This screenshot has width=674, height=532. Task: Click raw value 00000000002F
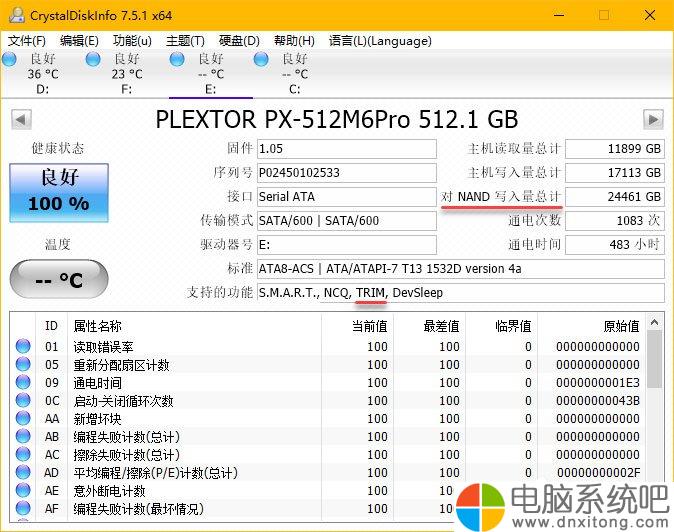[598, 473]
